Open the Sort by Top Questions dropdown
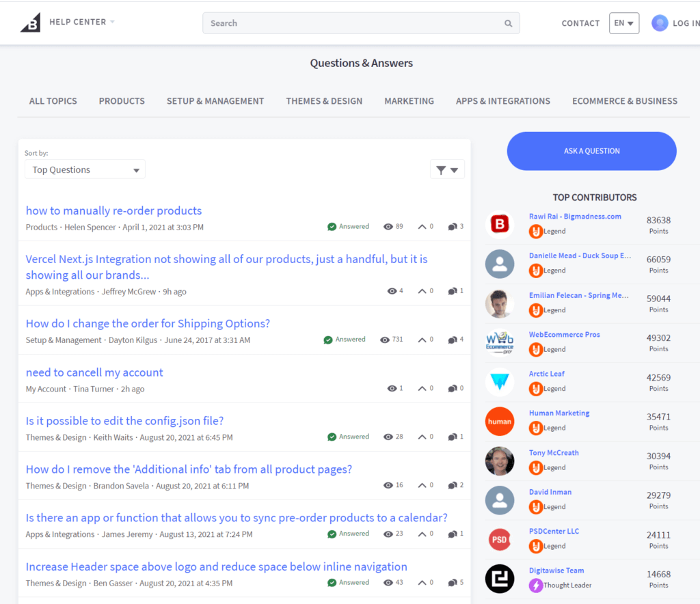The width and height of the screenshot is (700, 604). click(x=85, y=169)
